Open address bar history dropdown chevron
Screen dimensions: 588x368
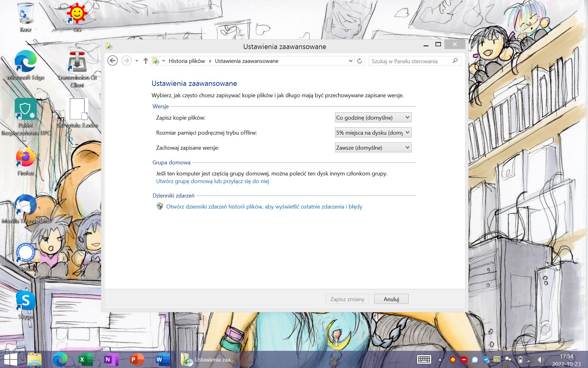351,61
